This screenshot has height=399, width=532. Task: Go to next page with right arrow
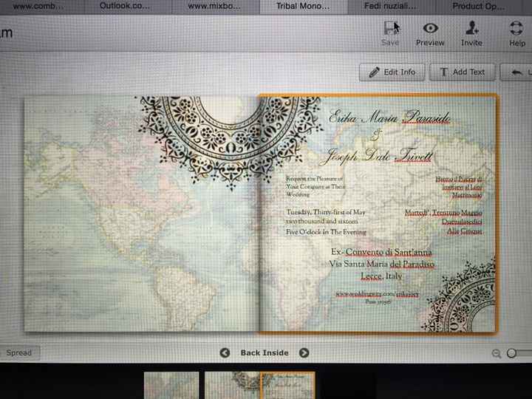304,353
